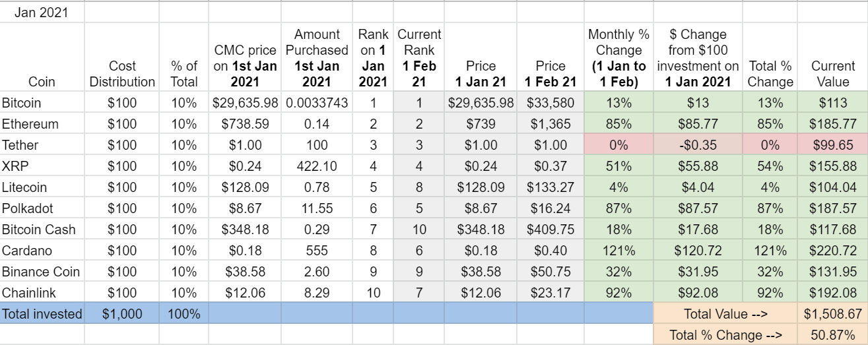868x345 pixels.
Task: Click the 'Current Value' column header
Action: pyautogui.click(x=832, y=57)
